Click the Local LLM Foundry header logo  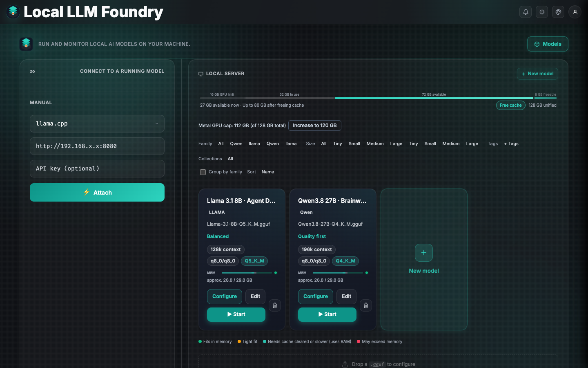[13, 12]
